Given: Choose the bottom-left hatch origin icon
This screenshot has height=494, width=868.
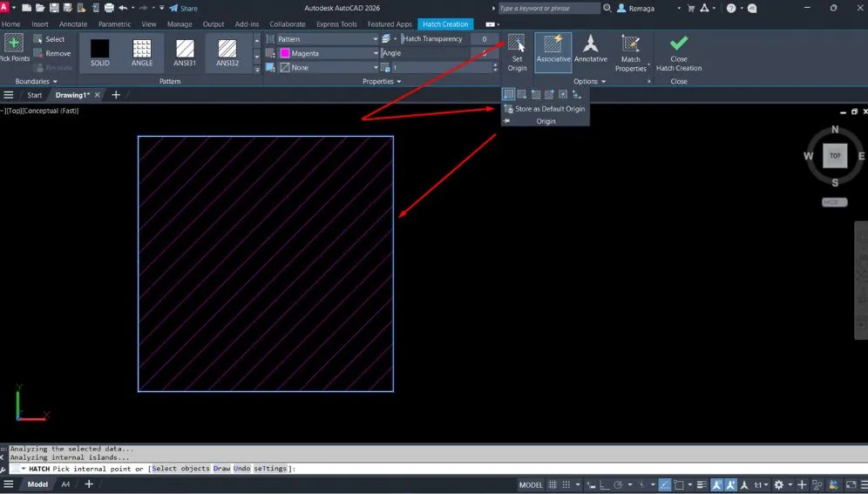Looking at the screenshot, I should tap(508, 94).
